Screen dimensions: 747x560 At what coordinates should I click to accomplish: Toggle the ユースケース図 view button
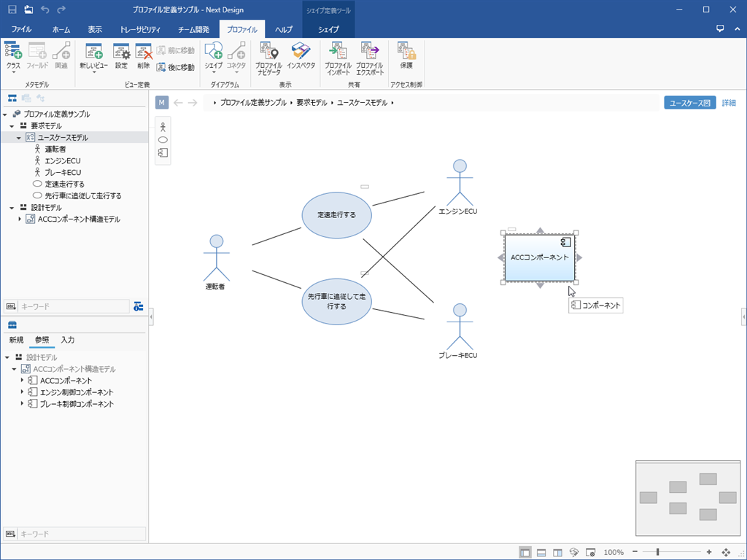(689, 103)
